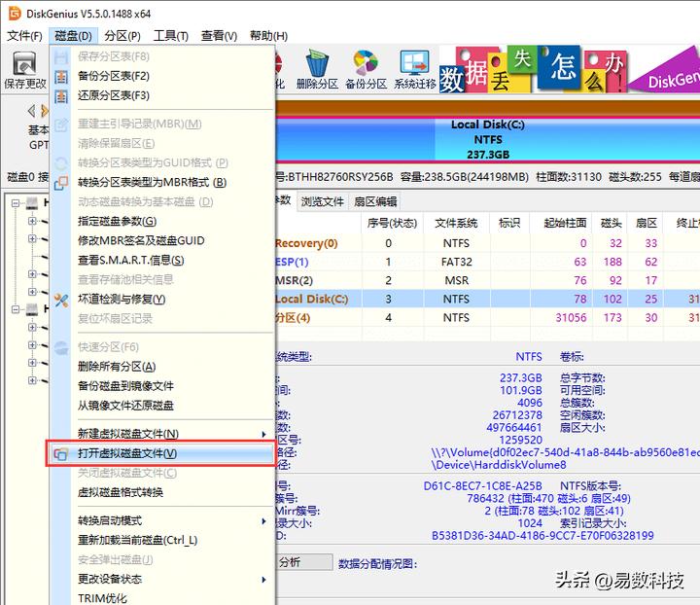Click the icon beside 转换分区表类型为MBR格式
Screen dimensions: 700x605
coord(61,183)
